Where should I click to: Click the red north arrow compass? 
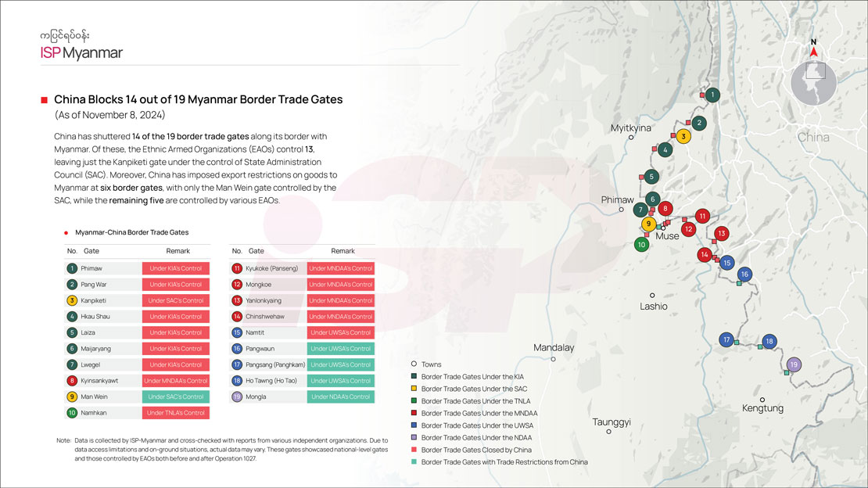(813, 52)
